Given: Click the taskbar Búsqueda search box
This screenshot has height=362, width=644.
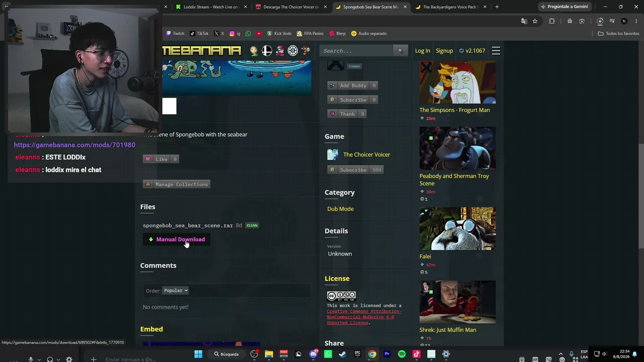Looking at the screenshot, I should coord(226,354).
